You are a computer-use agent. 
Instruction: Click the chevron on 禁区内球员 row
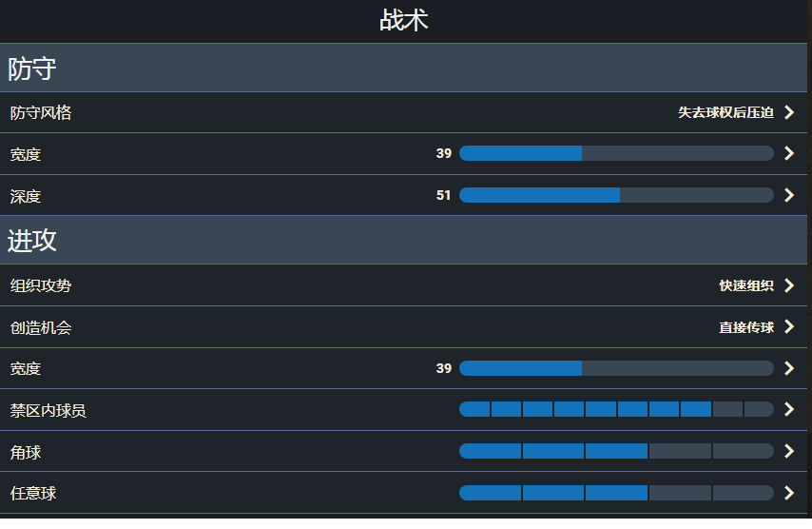[789, 409]
